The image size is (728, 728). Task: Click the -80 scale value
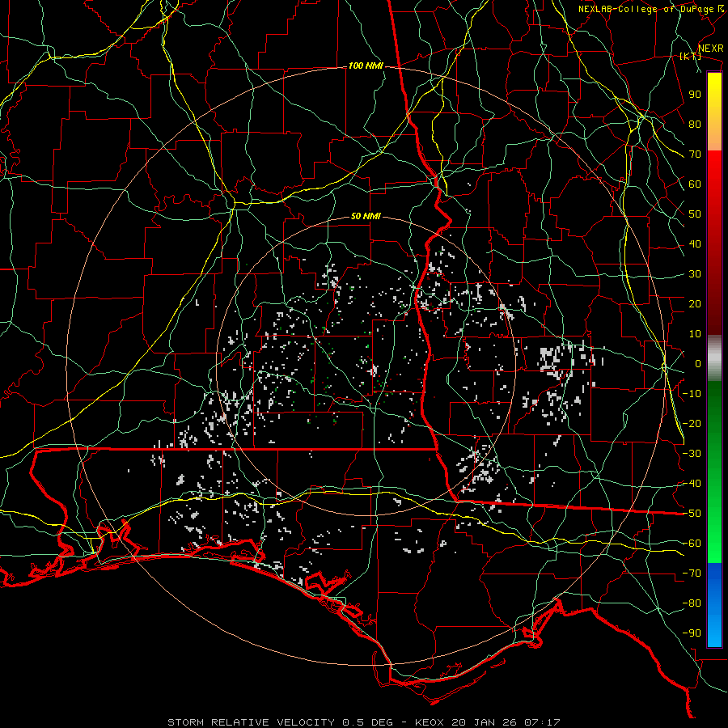click(692, 603)
